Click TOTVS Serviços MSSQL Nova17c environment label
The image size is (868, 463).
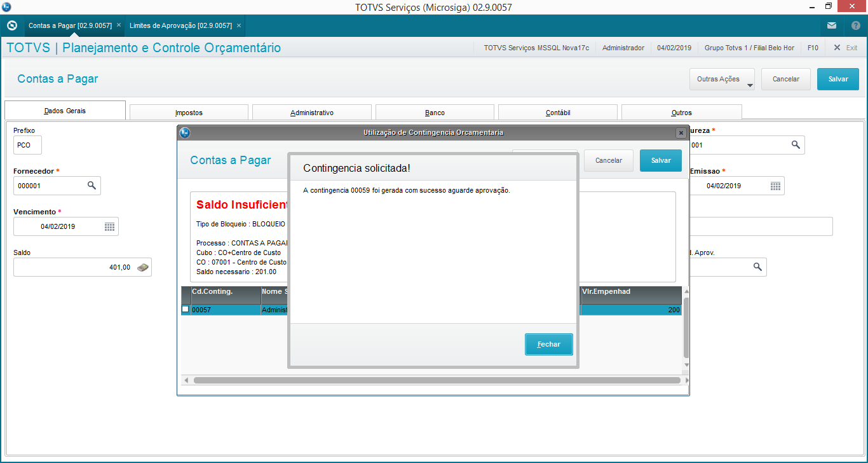(536, 48)
